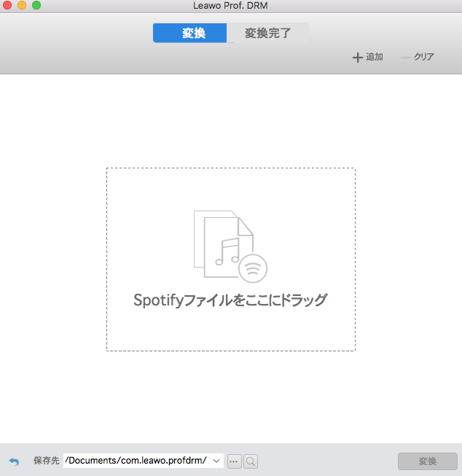Open the 変換完了 tab
This screenshot has height=476, width=462.
click(x=267, y=33)
